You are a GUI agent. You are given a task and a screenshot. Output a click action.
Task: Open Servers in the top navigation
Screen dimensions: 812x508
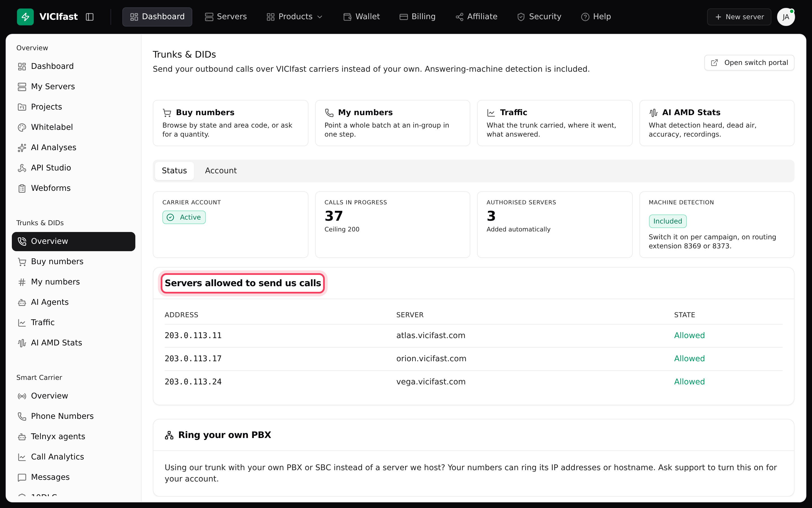pos(226,17)
